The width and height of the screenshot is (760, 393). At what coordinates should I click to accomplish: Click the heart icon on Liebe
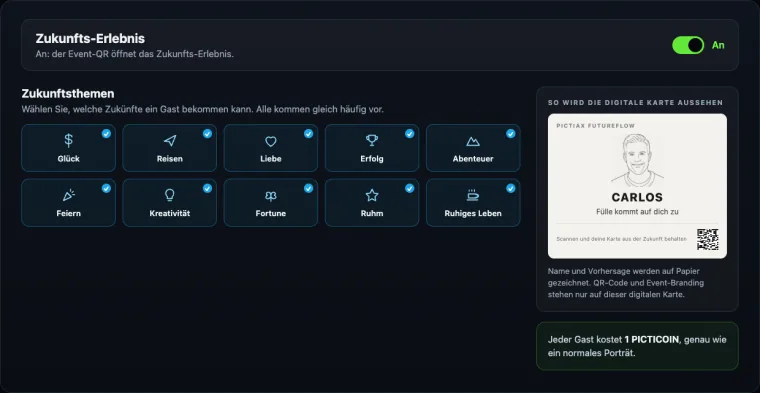click(270, 141)
